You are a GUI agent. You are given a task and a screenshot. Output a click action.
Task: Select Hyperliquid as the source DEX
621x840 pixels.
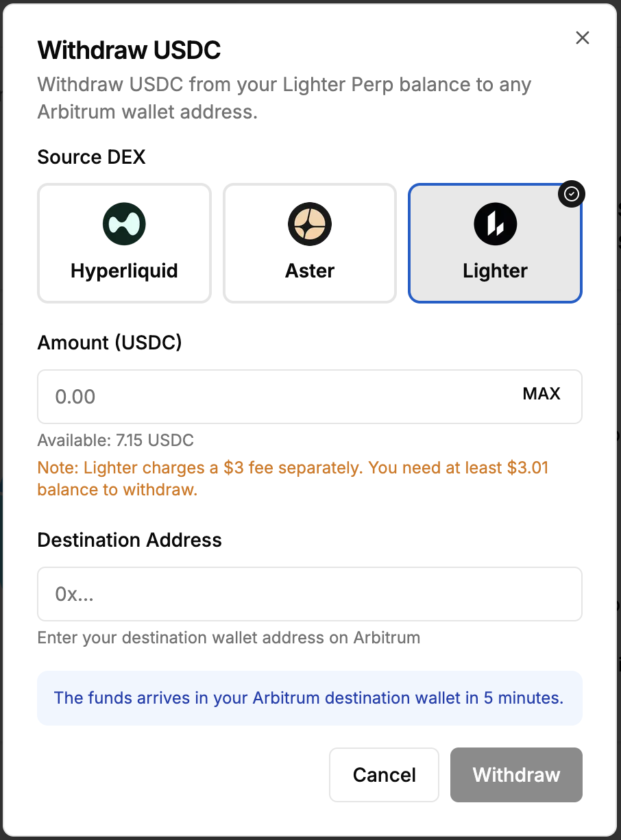124,243
